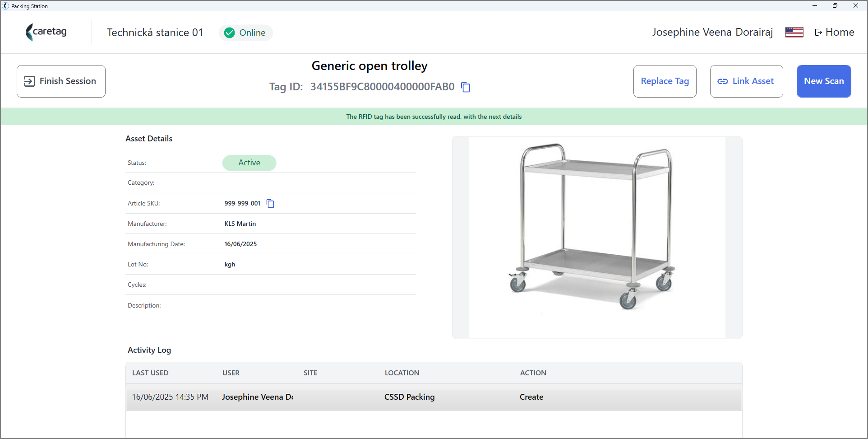The image size is (868, 439).
Task: Click the Generic open trolley title
Action: pos(369,66)
